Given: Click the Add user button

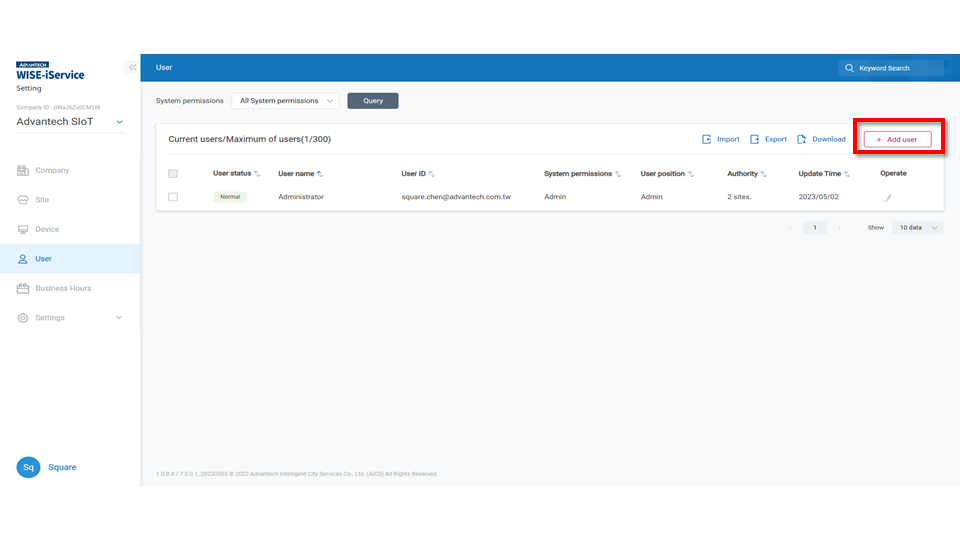Looking at the screenshot, I should pyautogui.click(x=897, y=140).
